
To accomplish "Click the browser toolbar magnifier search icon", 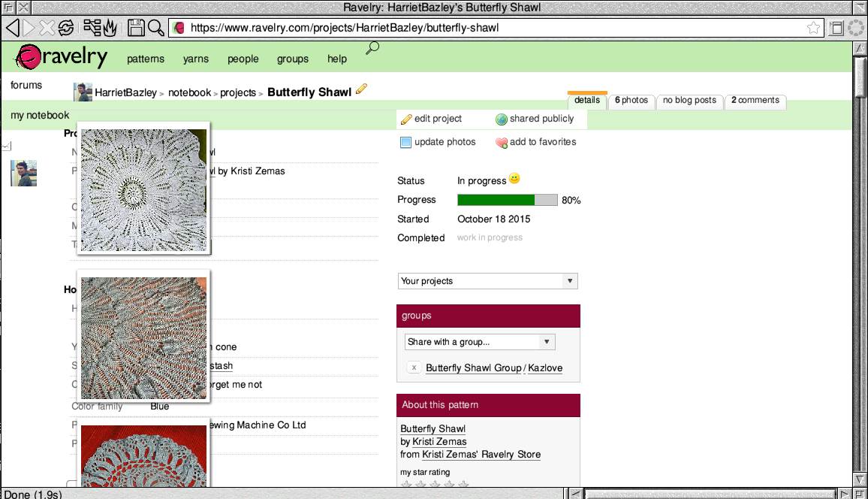I will click(155, 28).
